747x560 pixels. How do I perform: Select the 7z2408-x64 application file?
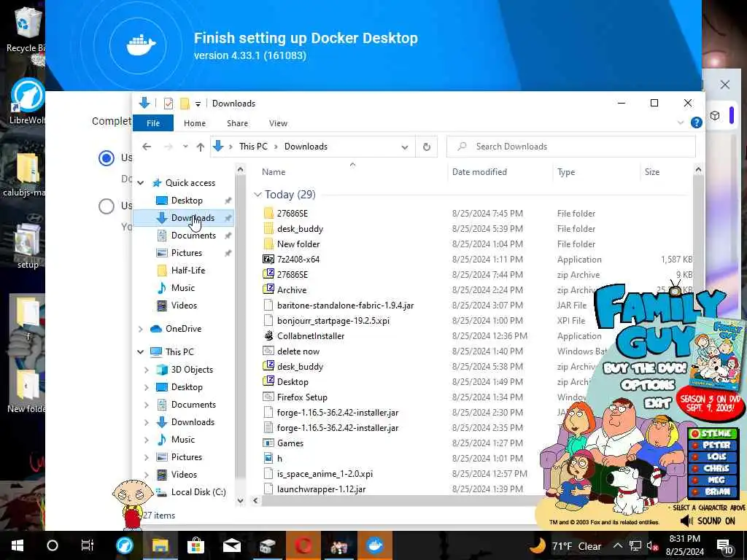(298, 260)
